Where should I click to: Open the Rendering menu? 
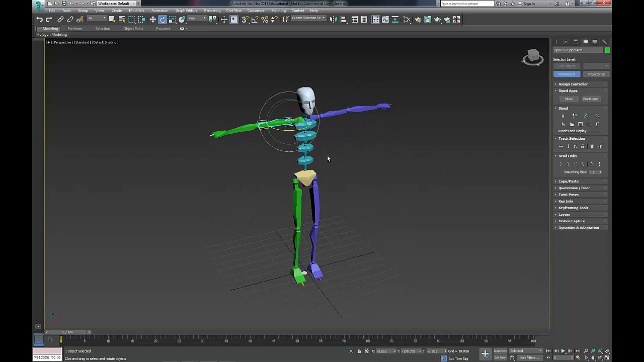coord(212,11)
